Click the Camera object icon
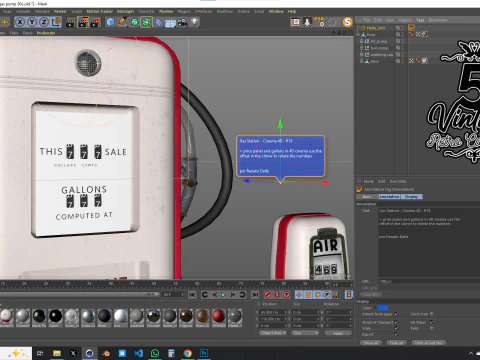This screenshot has width=480, height=360. pyautogui.click(x=182, y=22)
